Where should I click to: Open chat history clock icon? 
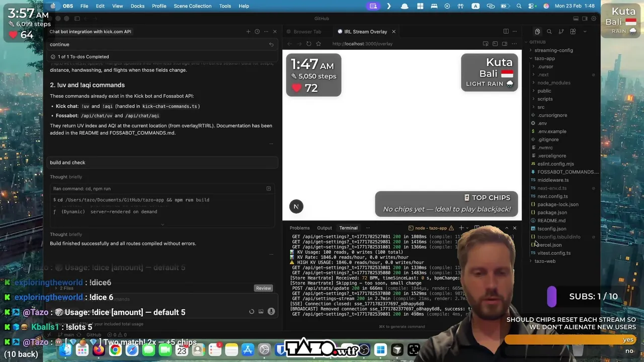(257, 32)
